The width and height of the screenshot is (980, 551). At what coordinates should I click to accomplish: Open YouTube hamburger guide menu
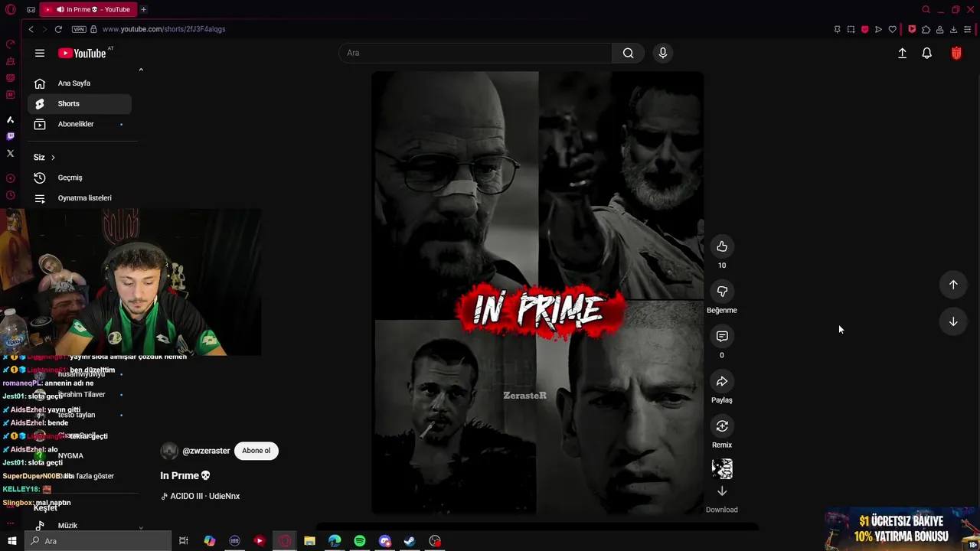click(40, 53)
